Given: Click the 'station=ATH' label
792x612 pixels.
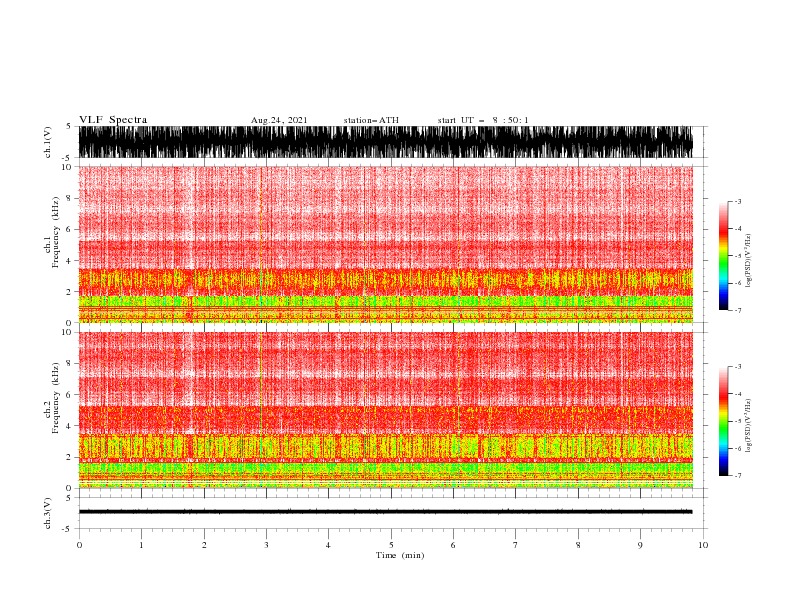Looking at the screenshot, I should pyautogui.click(x=371, y=120).
